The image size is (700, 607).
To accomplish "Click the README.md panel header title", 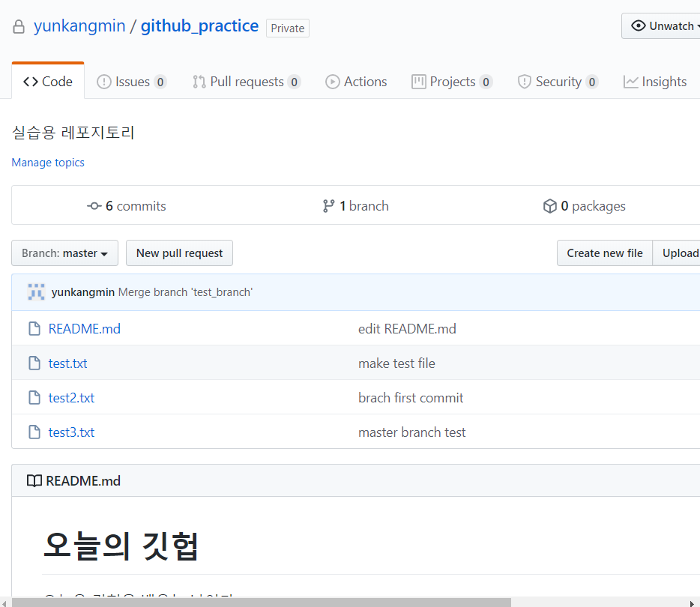I will (x=83, y=480).
